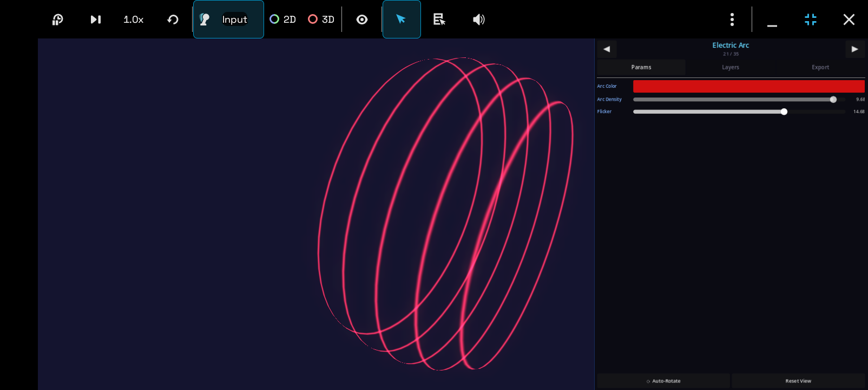Click the Reset View button
This screenshot has height=390, width=868.
tap(798, 381)
